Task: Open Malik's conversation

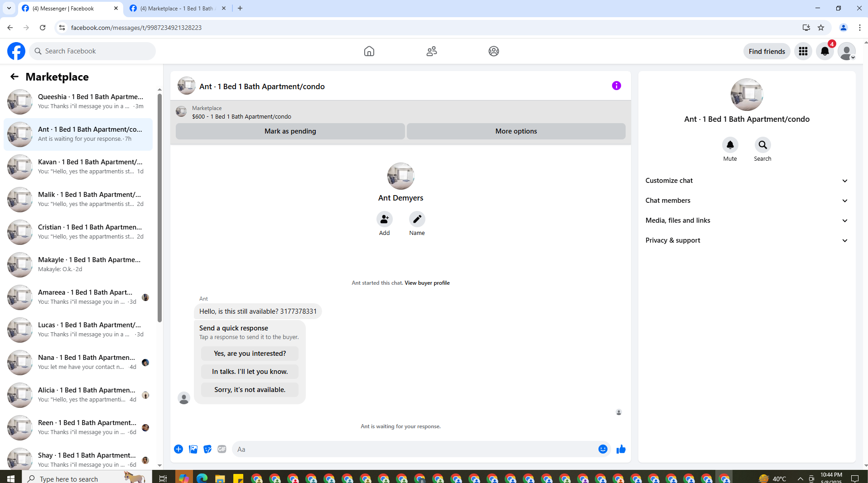Action: point(78,199)
